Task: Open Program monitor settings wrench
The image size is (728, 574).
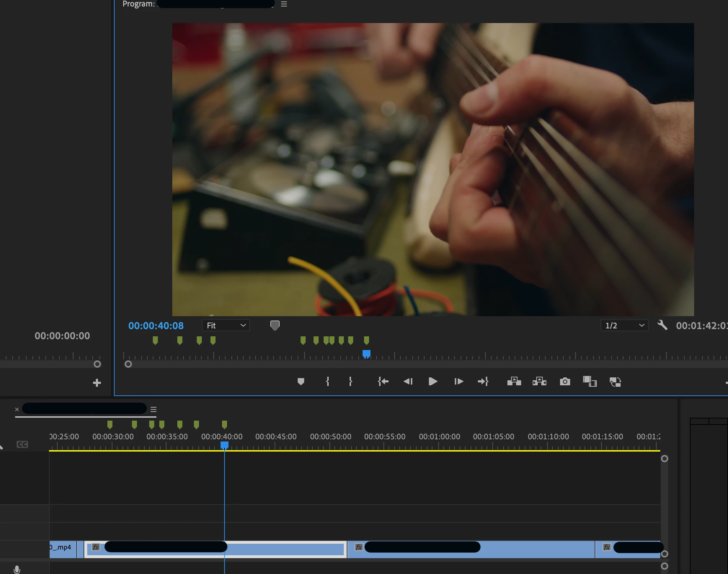Action: coord(662,325)
